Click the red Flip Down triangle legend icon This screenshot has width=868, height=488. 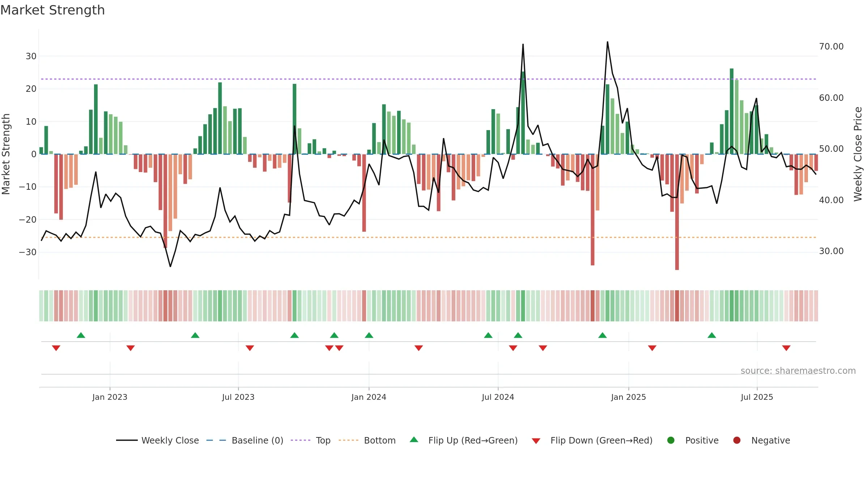tap(536, 441)
